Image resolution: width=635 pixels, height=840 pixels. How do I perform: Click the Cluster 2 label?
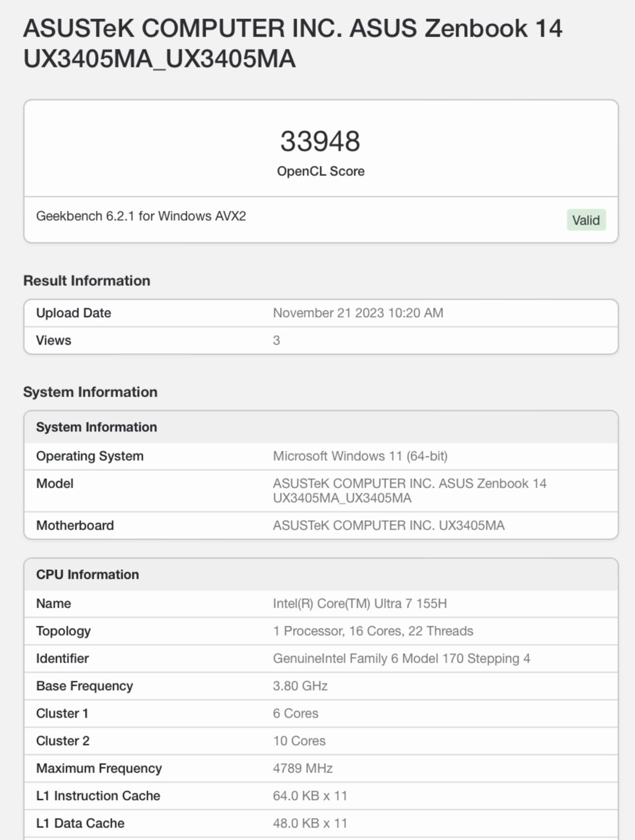[63, 740]
